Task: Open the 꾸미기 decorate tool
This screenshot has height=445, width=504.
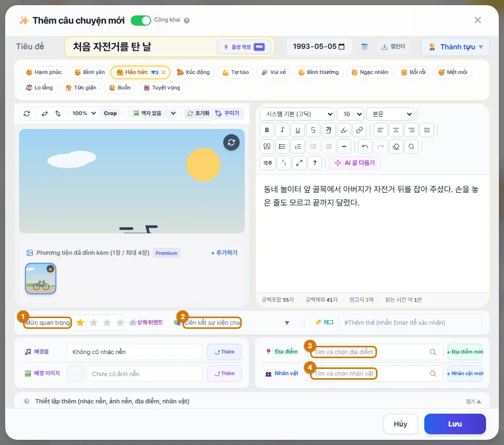Action: (x=227, y=114)
